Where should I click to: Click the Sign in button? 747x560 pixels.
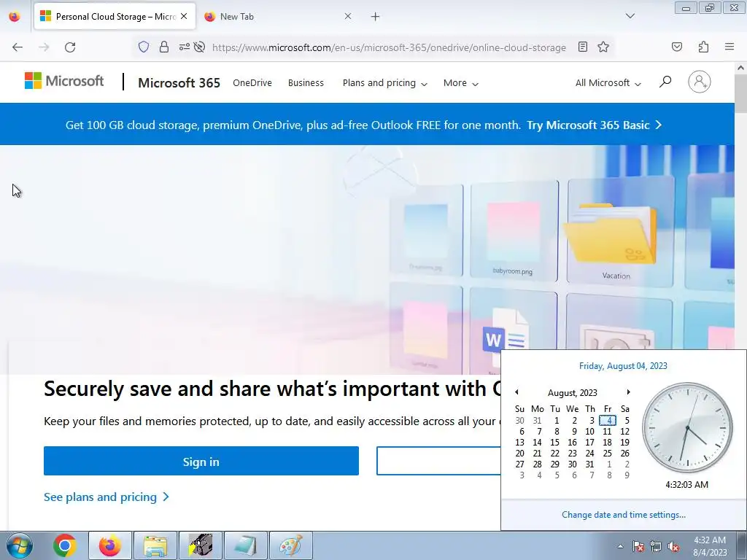(201, 461)
